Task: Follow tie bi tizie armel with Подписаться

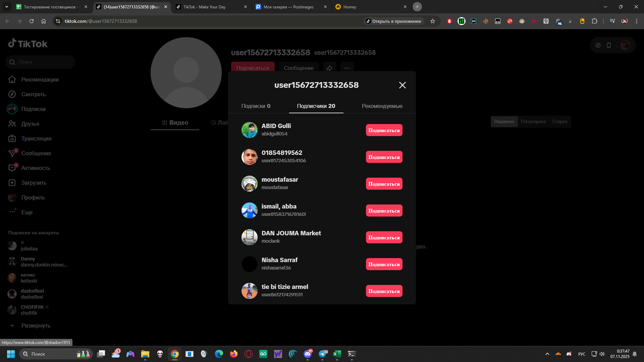Action: pos(384,291)
